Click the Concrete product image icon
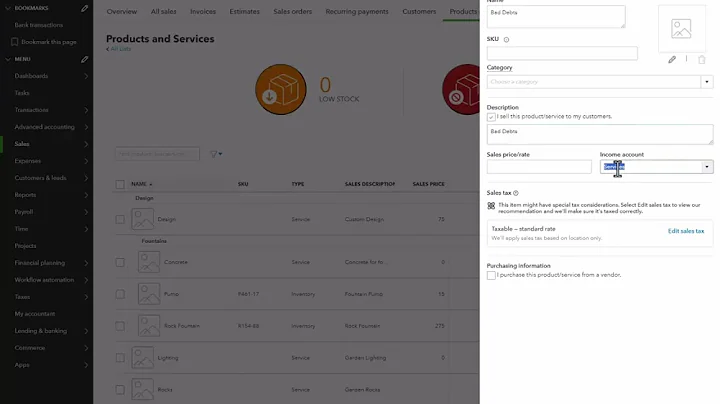 [x=149, y=262]
